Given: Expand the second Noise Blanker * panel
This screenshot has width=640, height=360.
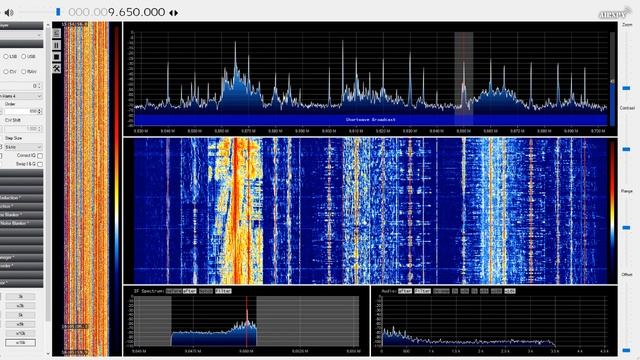Looking at the screenshot, I should [x=21, y=223].
